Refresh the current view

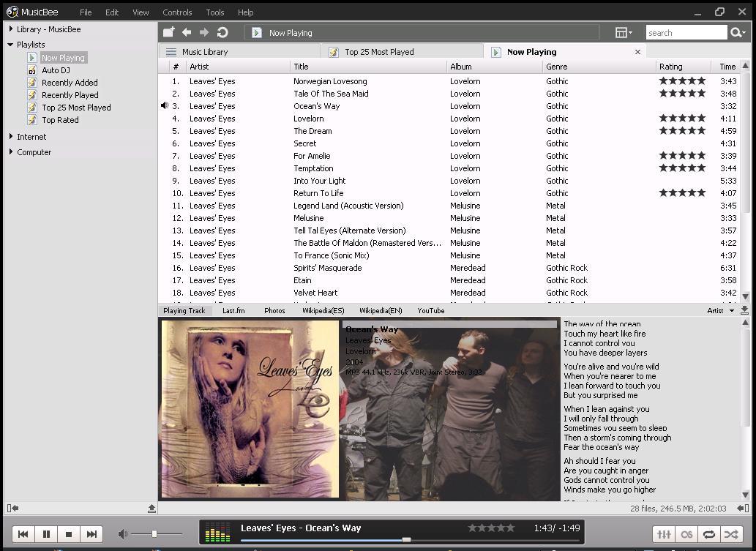coord(222,32)
